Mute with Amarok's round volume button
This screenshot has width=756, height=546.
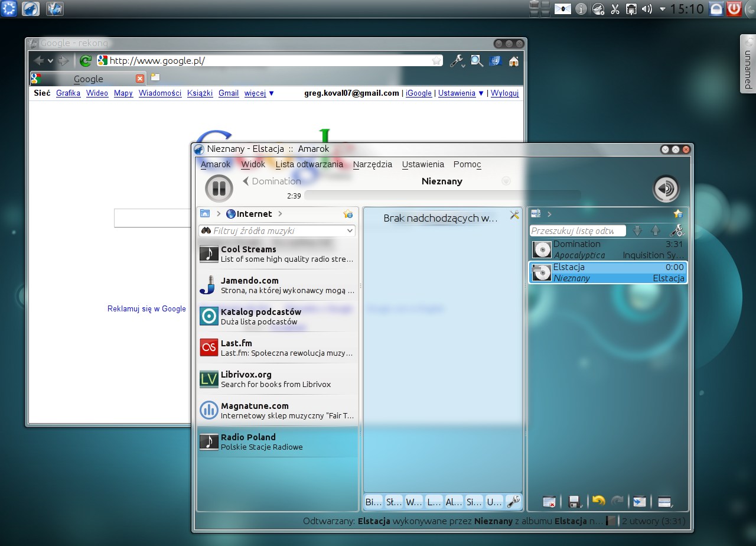pyautogui.click(x=666, y=188)
